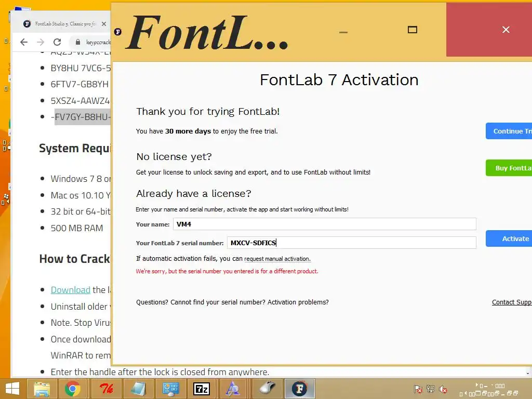532x399 pixels.
Task: Go back in the Chrome browser
Action: click(x=24, y=42)
